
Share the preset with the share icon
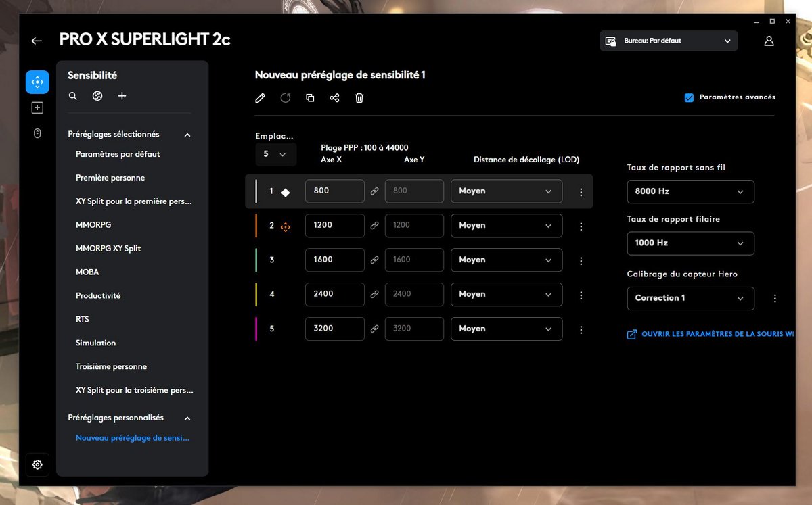[334, 98]
